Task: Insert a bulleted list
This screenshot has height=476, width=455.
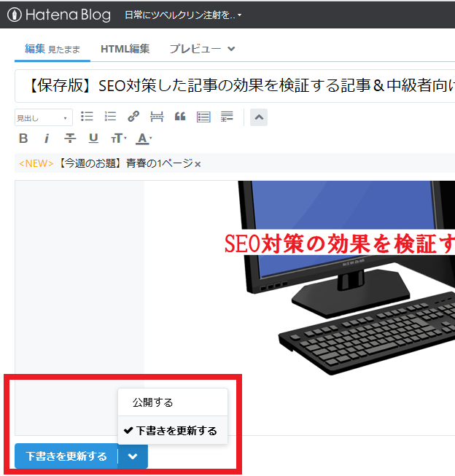Action: [87, 117]
